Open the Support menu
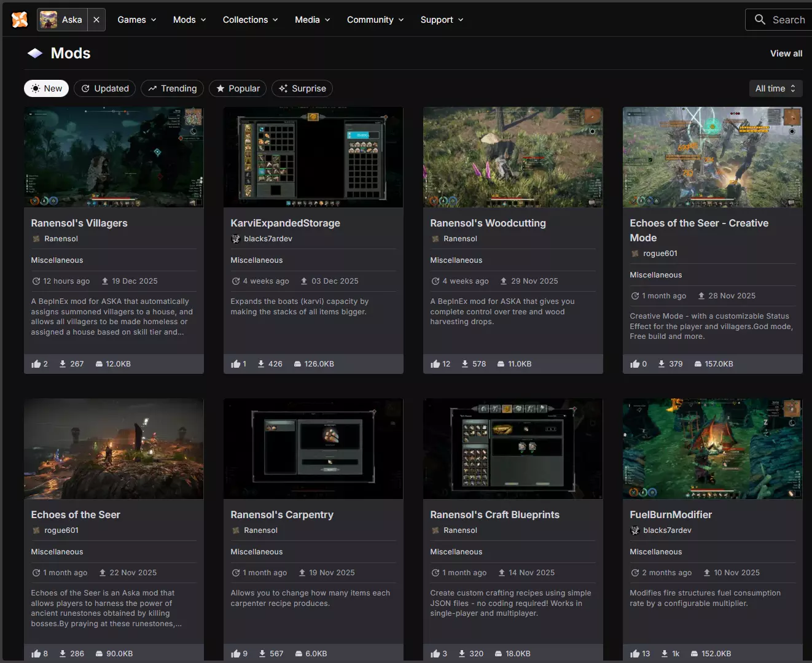Viewport: 812px width, 663px height. coord(442,20)
